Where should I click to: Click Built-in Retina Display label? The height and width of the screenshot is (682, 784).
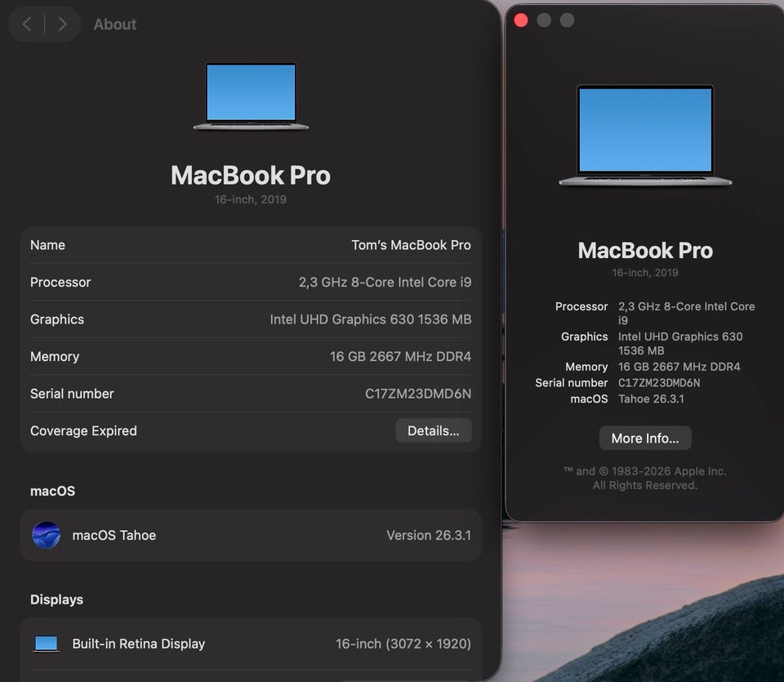click(x=139, y=644)
